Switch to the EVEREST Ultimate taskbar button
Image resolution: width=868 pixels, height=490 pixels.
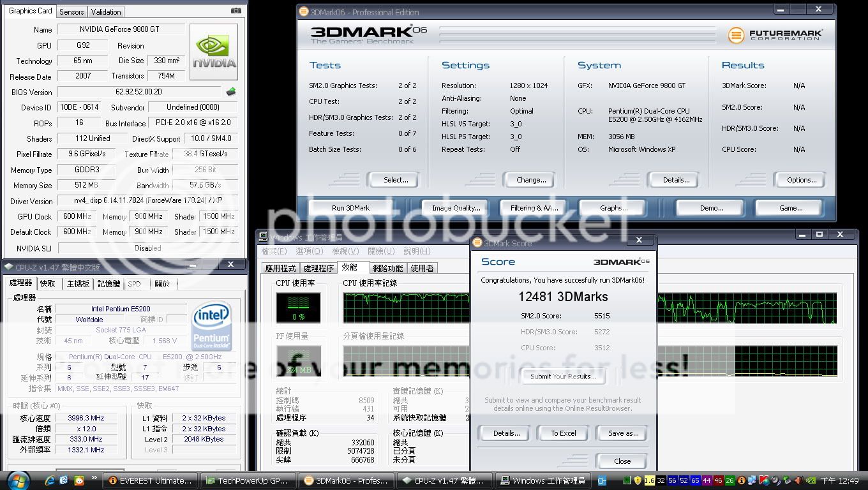151,480
